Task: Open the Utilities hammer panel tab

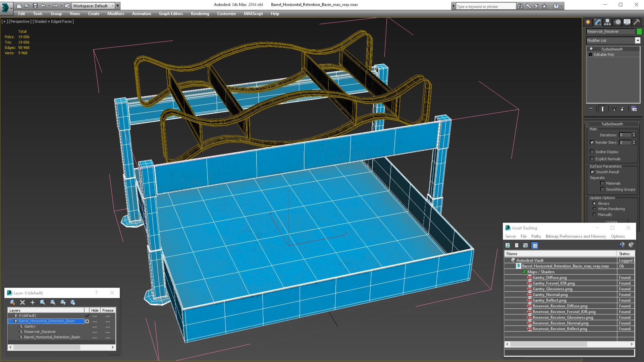Action: tap(636, 22)
